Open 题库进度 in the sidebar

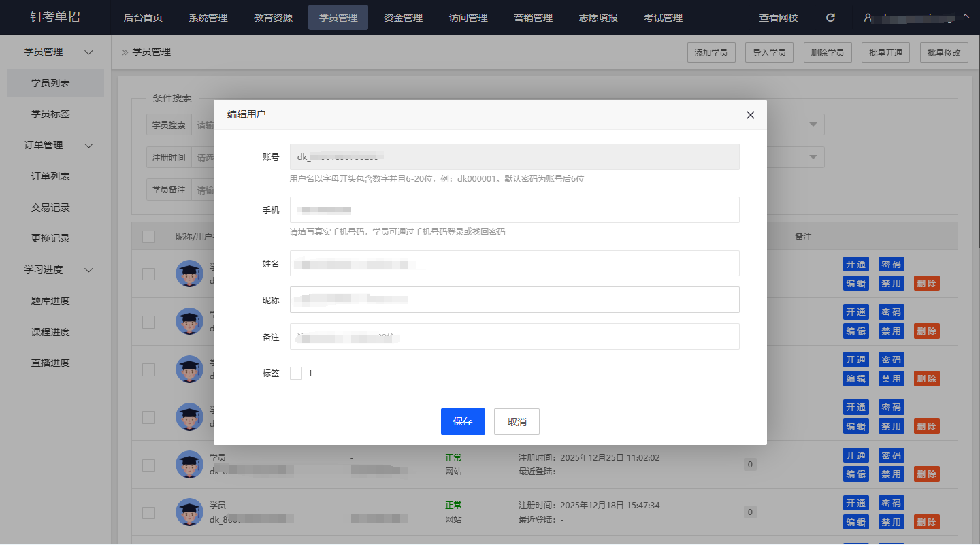tap(50, 301)
